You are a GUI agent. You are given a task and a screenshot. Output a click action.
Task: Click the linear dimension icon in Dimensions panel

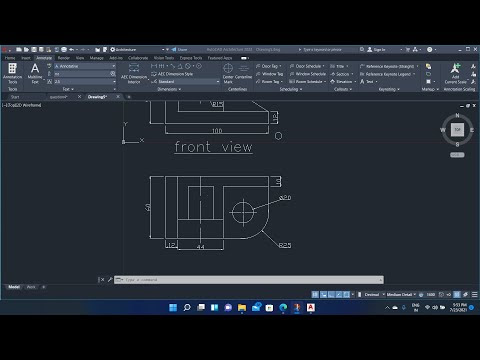click(154, 66)
